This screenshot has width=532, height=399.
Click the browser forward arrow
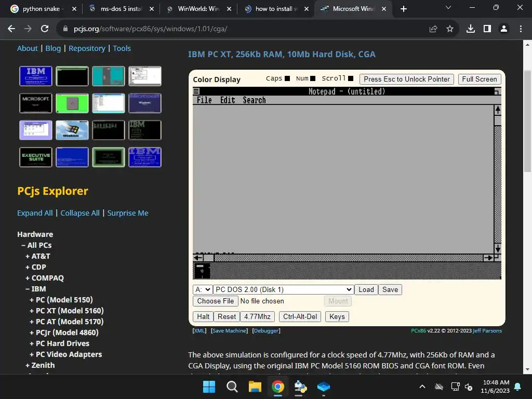coord(28,29)
